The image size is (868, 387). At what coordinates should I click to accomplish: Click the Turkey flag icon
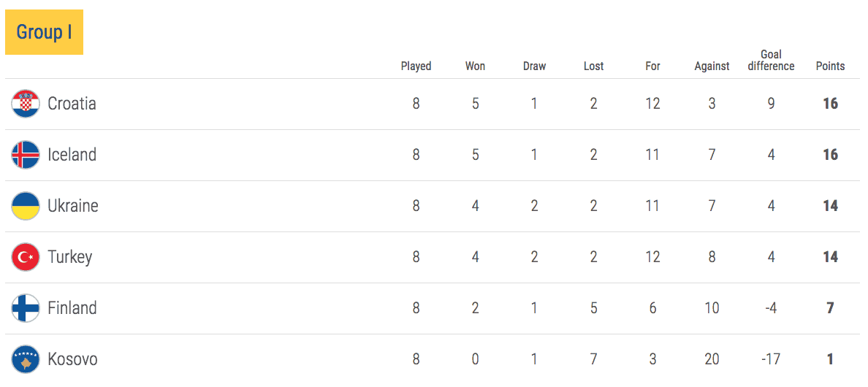click(26, 257)
